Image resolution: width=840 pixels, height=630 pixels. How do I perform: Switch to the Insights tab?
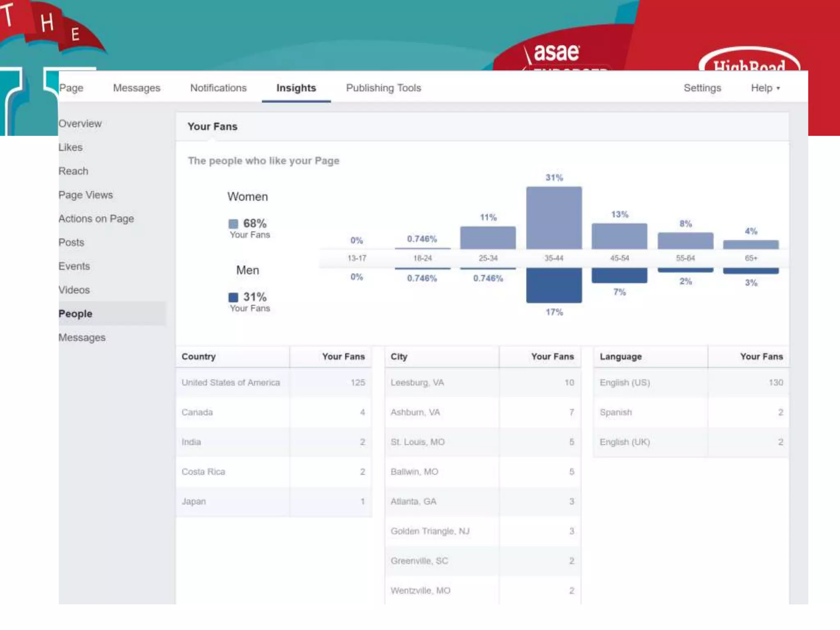296,88
